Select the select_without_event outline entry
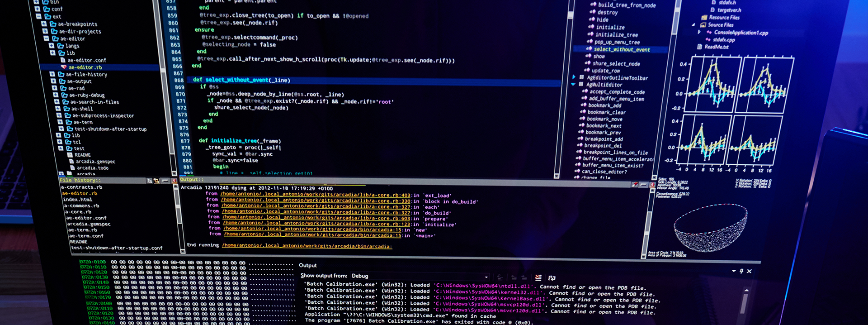The width and height of the screenshot is (868, 325). 622,49
